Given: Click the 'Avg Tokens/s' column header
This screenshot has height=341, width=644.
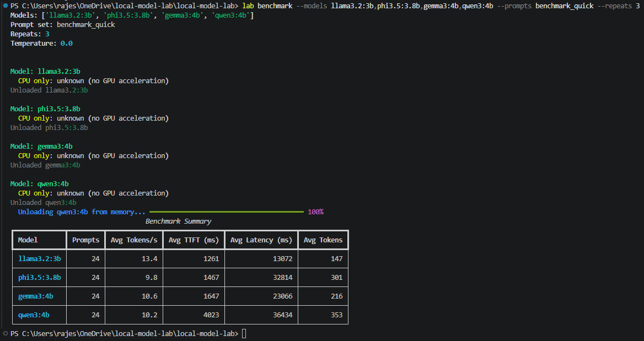Looking at the screenshot, I should coord(134,240).
